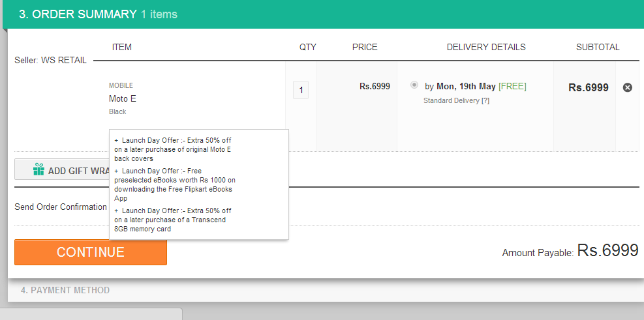Screen dimensions: 644x320
Task: Click the ADD GIFT WRAP button
Action: pyautogui.click(x=62, y=169)
